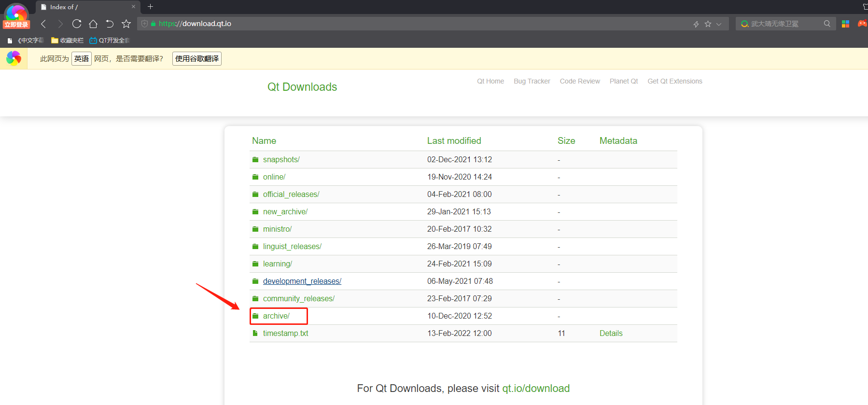Open the Bug Tracker menu link

click(x=532, y=81)
